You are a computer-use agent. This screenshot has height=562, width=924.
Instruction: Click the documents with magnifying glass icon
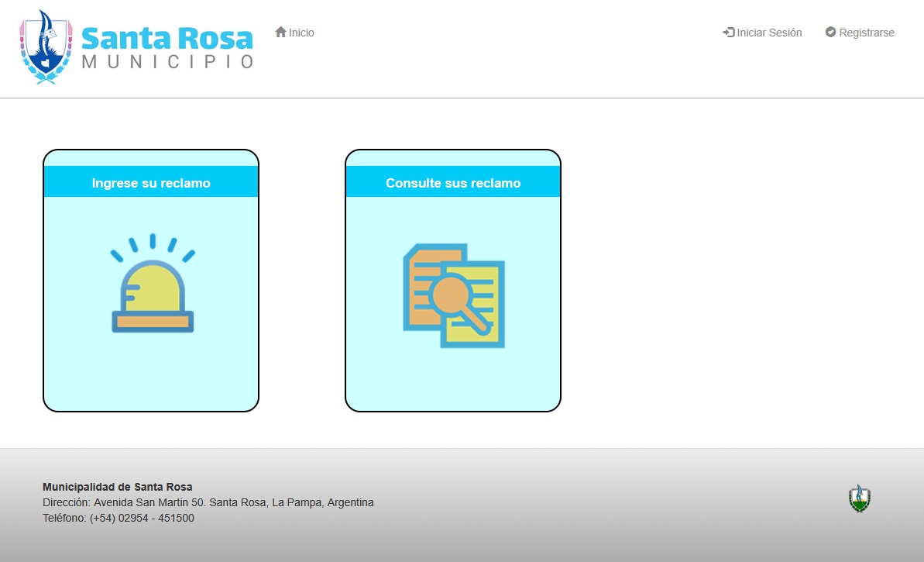453,295
